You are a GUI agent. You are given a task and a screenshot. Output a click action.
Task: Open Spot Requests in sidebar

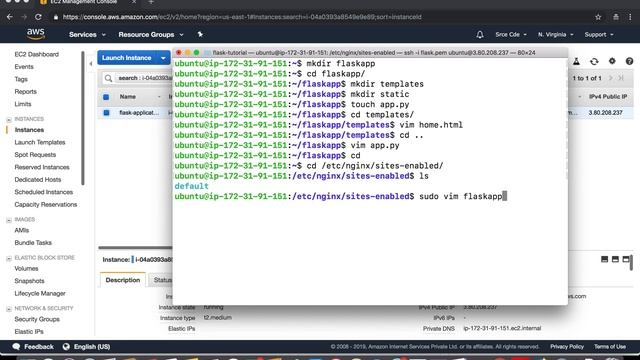(35, 155)
